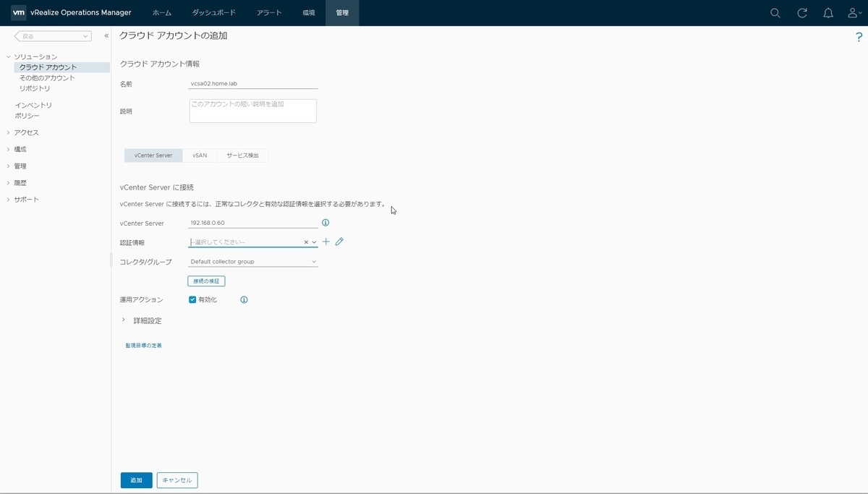
Task: Open the ホーム top menu
Action: 162,13
